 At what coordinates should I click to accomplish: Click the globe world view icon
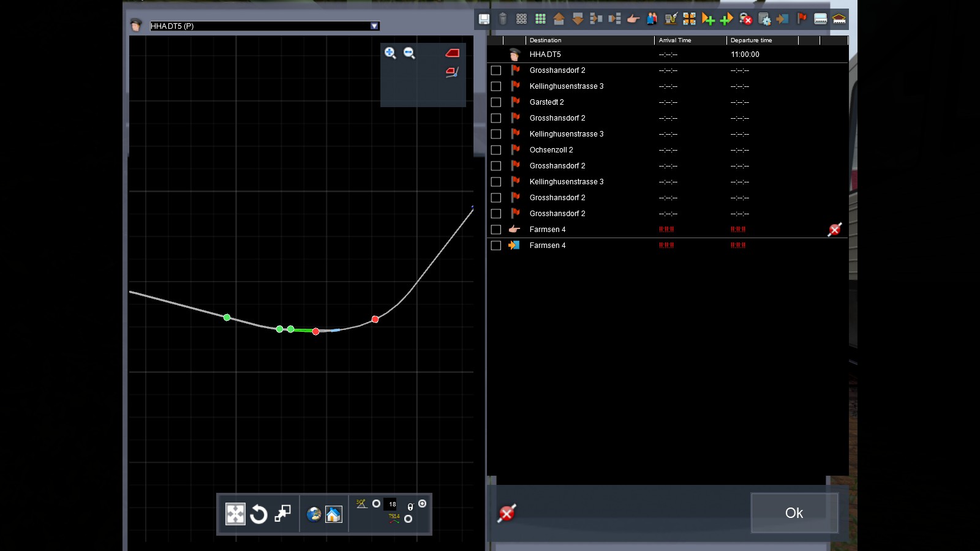tap(314, 514)
